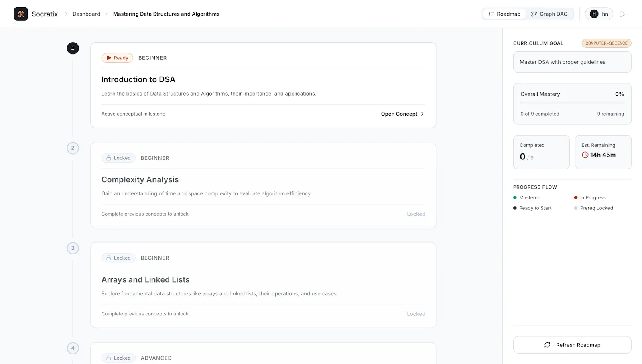Click the clock icon beside 14h 45m
The image size is (642, 364).
pyautogui.click(x=585, y=155)
